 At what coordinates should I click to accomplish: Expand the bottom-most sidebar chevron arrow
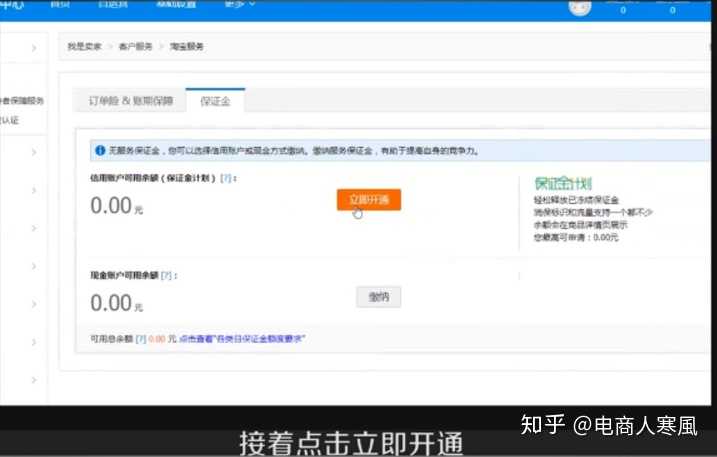click(33, 381)
